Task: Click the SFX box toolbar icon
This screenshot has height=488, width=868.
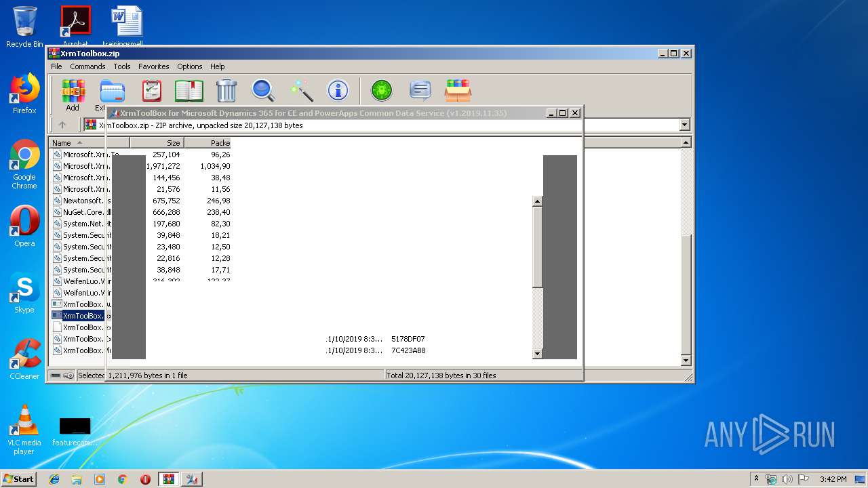Action: [x=458, y=91]
